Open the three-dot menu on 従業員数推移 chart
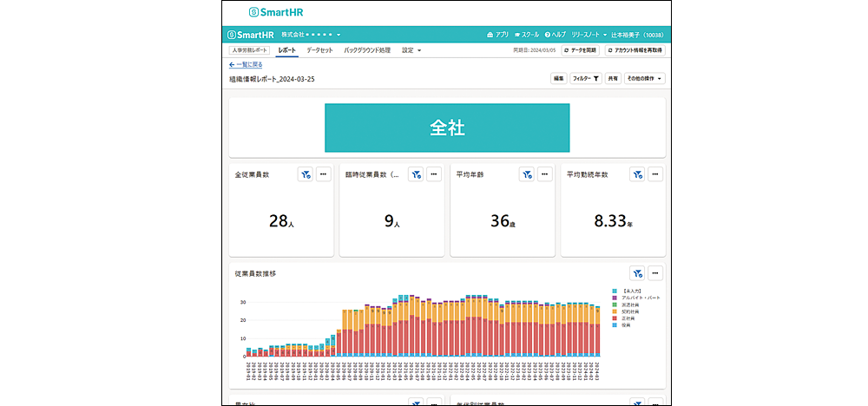This screenshot has width=868, height=406. point(655,272)
